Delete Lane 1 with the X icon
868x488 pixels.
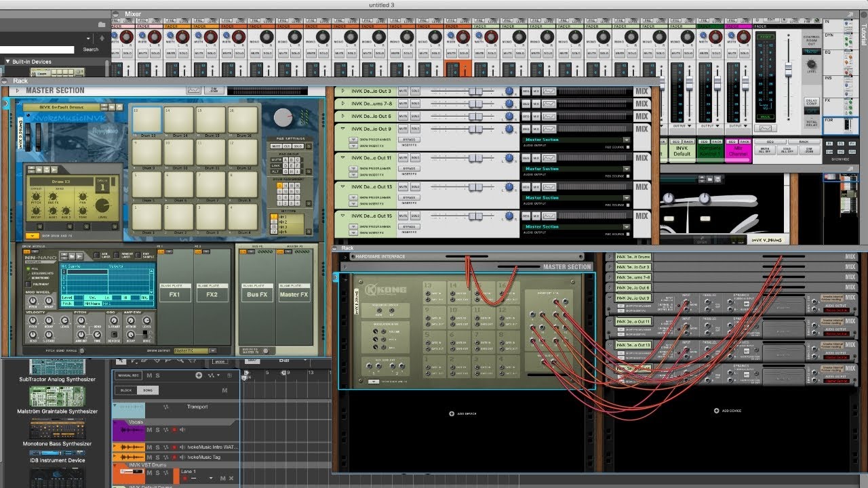(231, 479)
